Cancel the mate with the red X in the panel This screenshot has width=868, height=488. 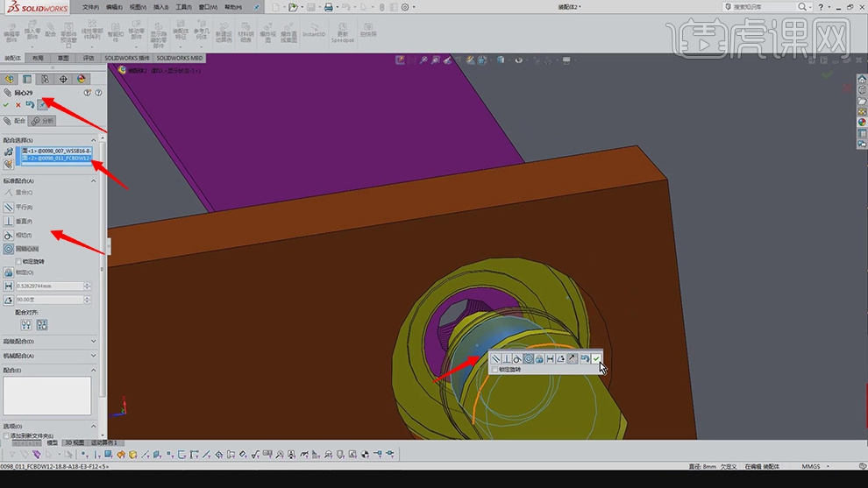[x=18, y=105]
